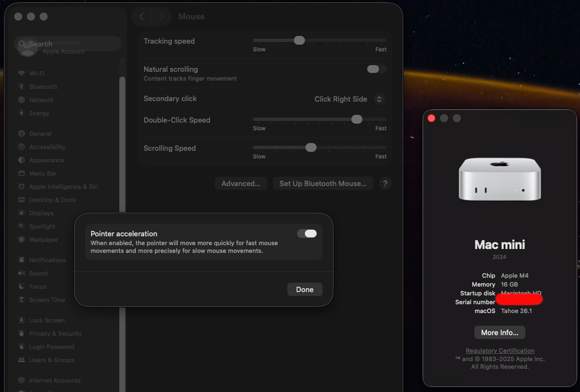Click the Bluetooth sidebar icon

(22, 87)
